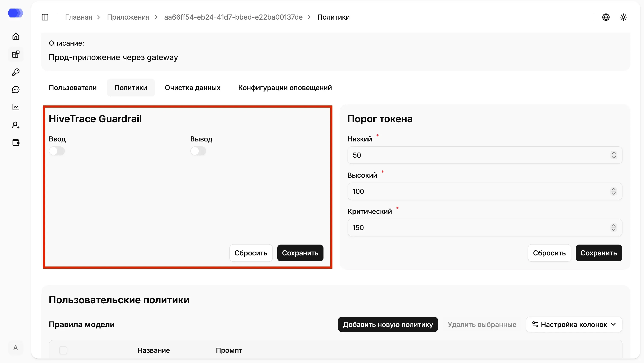The width and height of the screenshot is (644, 363).
Task: Switch to the Очистка данных tab
Action: point(193,88)
